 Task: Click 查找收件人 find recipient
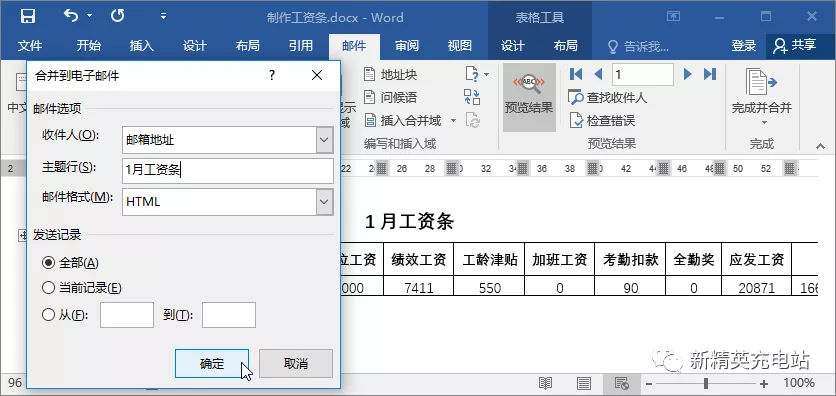pos(608,98)
